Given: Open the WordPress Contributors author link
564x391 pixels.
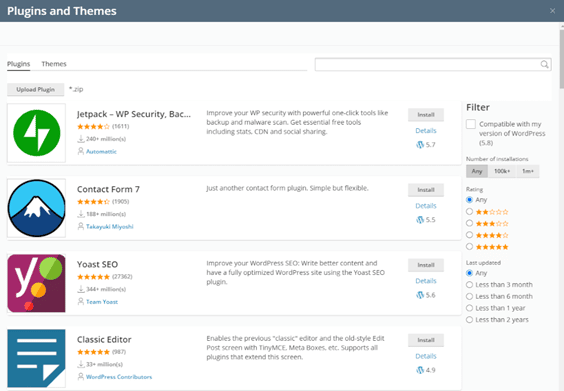Looking at the screenshot, I should (x=119, y=377).
